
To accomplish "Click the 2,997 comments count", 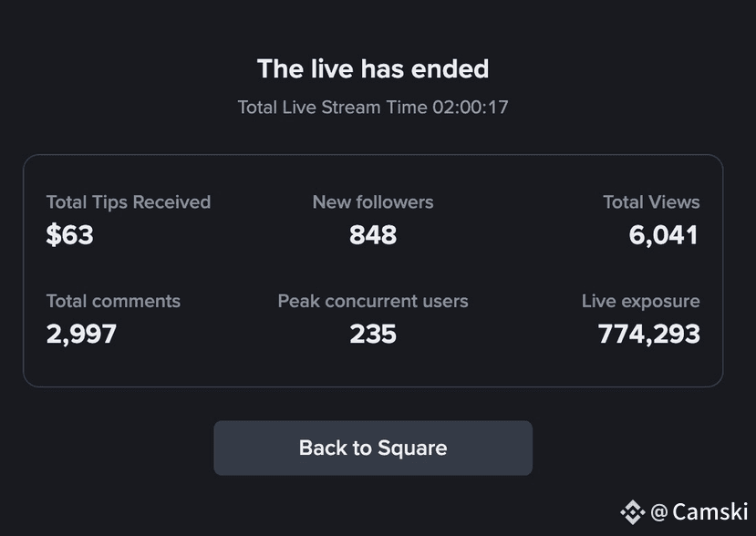I will click(x=81, y=334).
